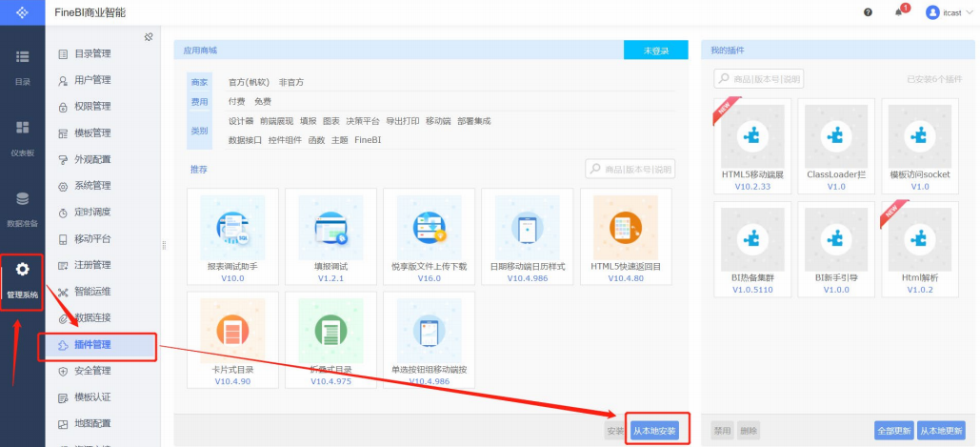Select installed Html解析 plugin
This screenshot has width=980, height=447.
tap(919, 249)
